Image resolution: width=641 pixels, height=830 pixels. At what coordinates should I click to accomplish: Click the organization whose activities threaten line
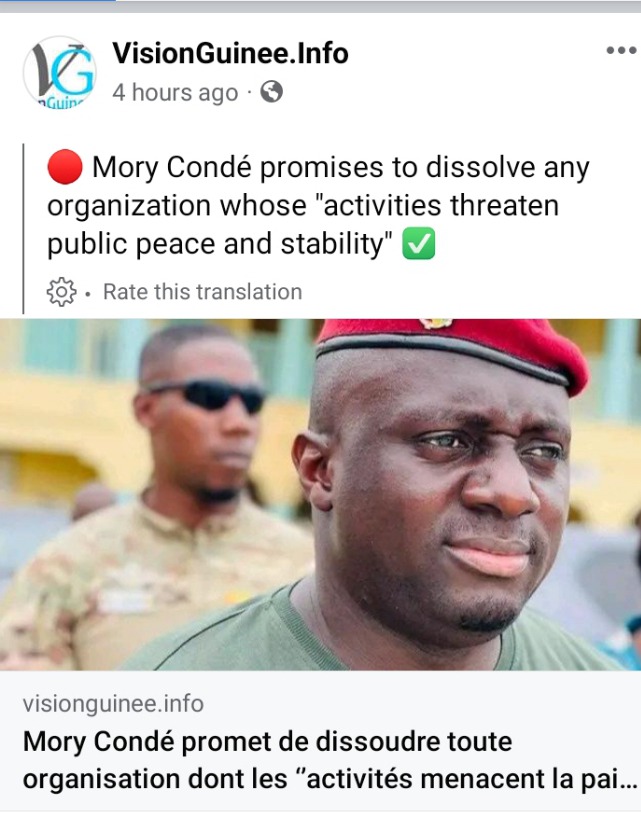pos(303,205)
